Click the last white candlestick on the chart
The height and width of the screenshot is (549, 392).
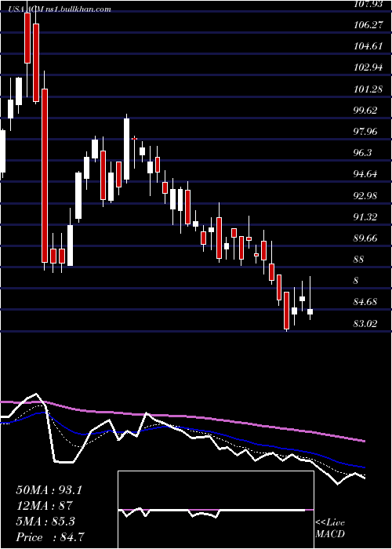point(310,311)
